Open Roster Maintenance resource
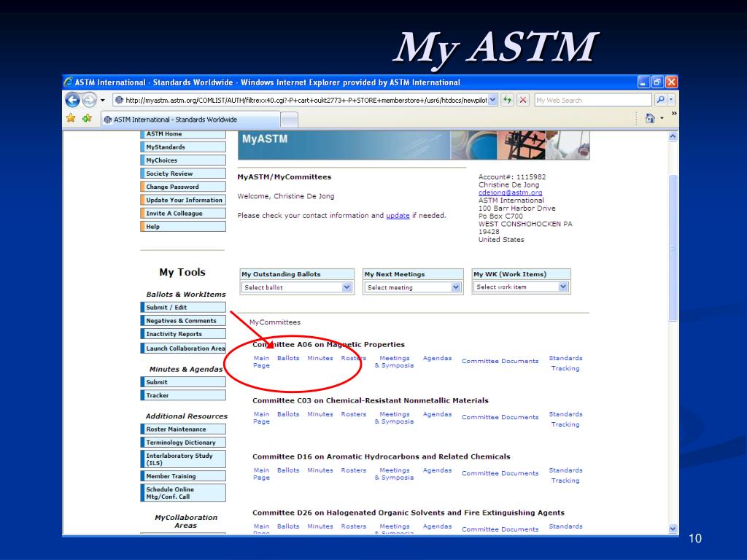The height and width of the screenshot is (560, 747). (183, 429)
